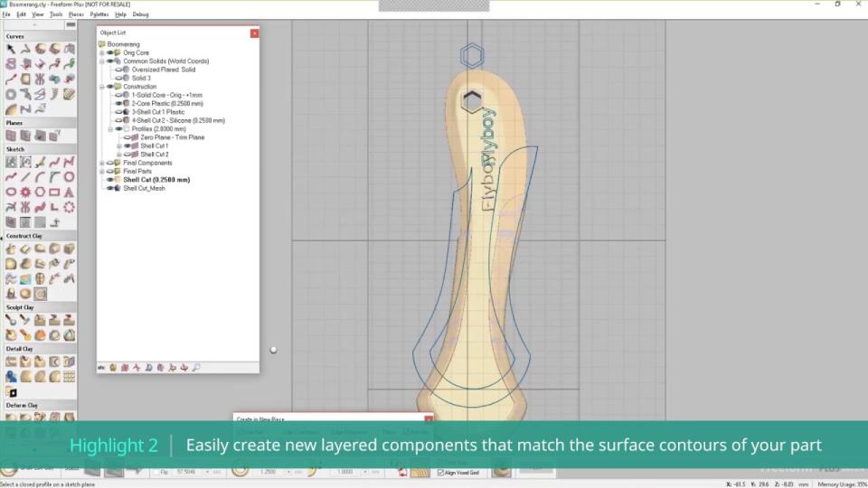
Task: Expand the Shell Cut 1 profile node
Action: click(x=119, y=145)
